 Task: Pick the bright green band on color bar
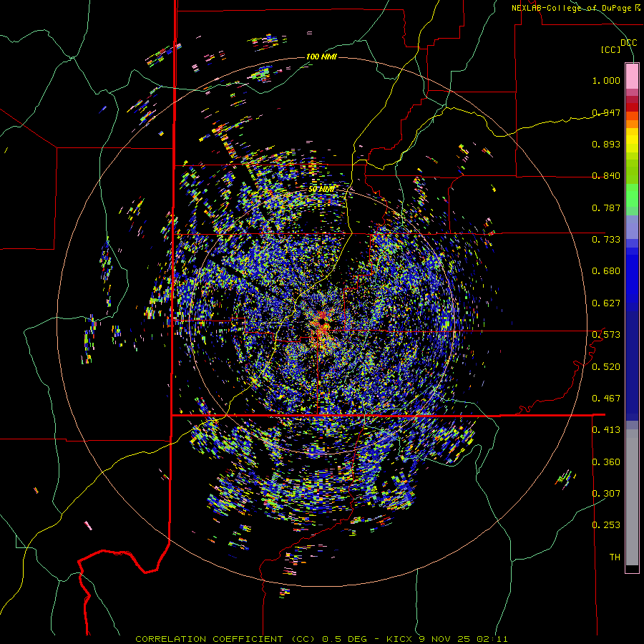[x=632, y=195]
